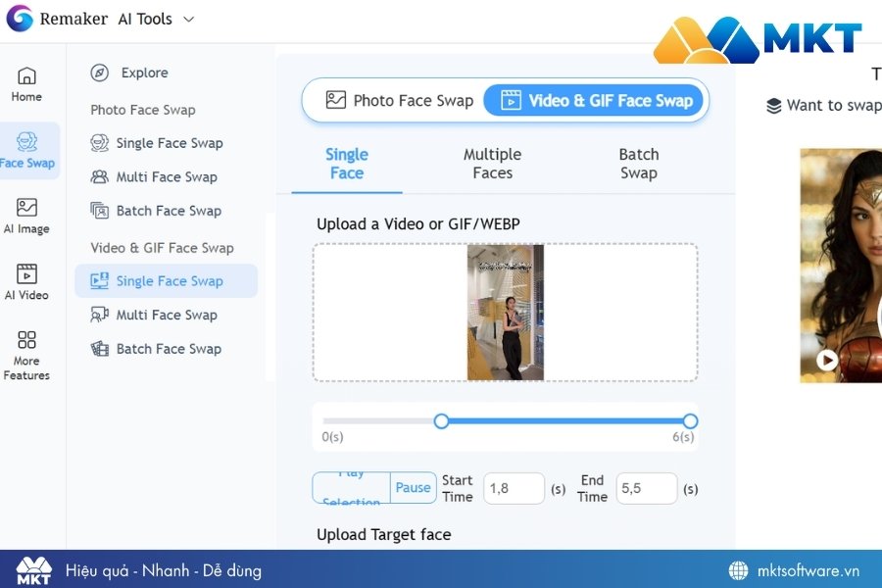Select the AI Image sidebar icon
Image resolution: width=882 pixels, height=588 pixels.
(x=26, y=217)
